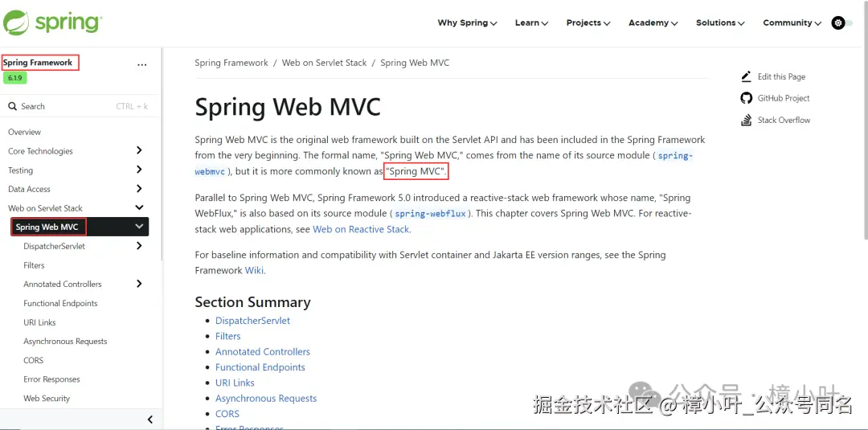The width and height of the screenshot is (868, 430).
Task: Open the Learn menu
Action: (x=531, y=23)
